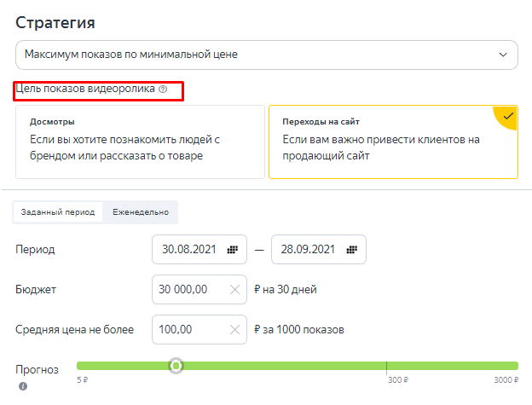Open calendar for end date 28.09.2021
Viewport: 532px width, 405px height.
[x=351, y=250]
